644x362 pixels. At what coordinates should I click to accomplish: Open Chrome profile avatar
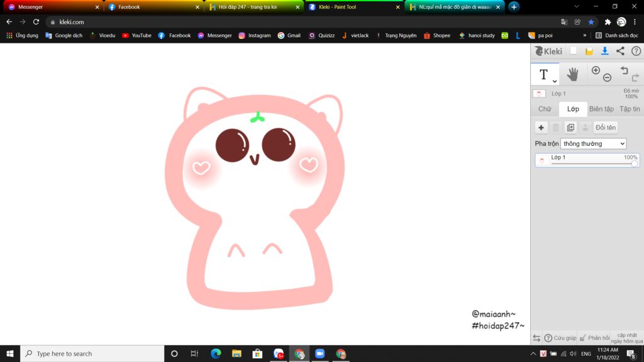tap(621, 22)
